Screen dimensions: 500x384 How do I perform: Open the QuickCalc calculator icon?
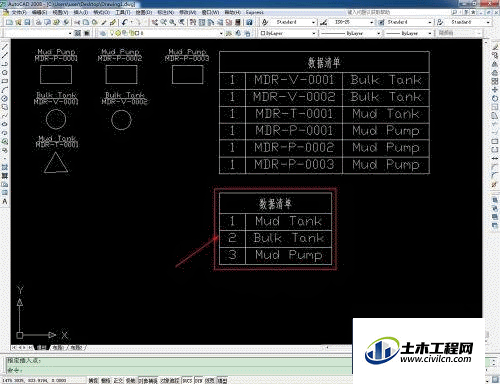[238, 22]
